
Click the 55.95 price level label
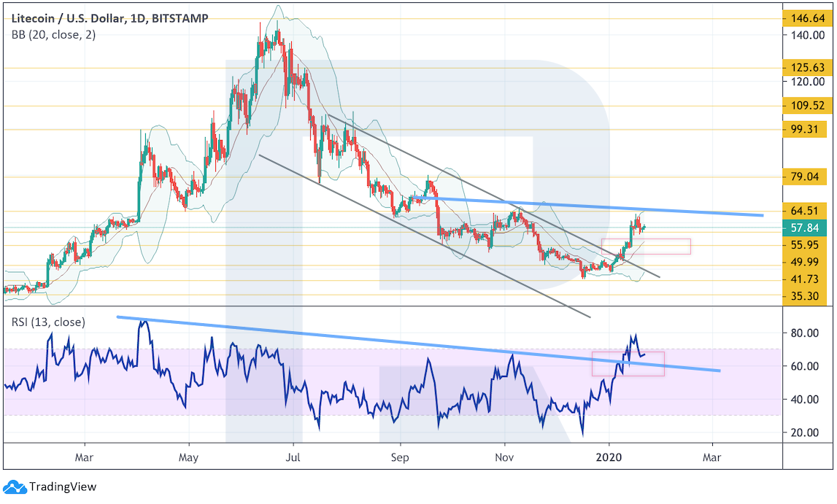coord(804,245)
